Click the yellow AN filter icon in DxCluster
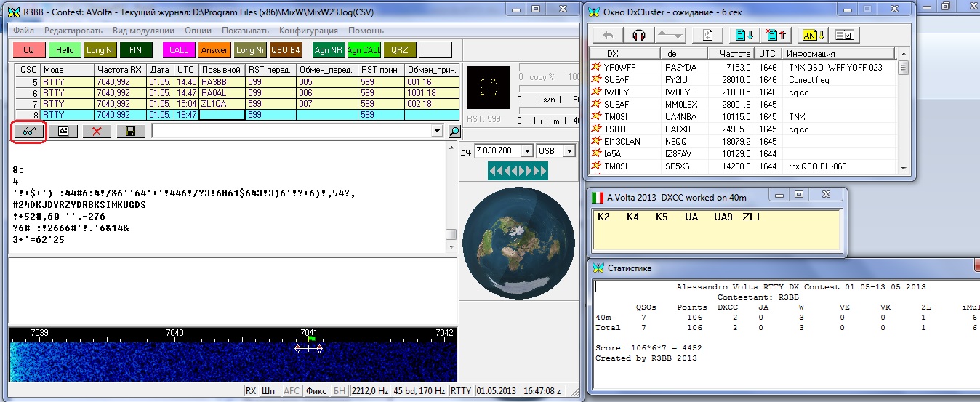Viewport: 980px width, 402px height. pos(813,35)
